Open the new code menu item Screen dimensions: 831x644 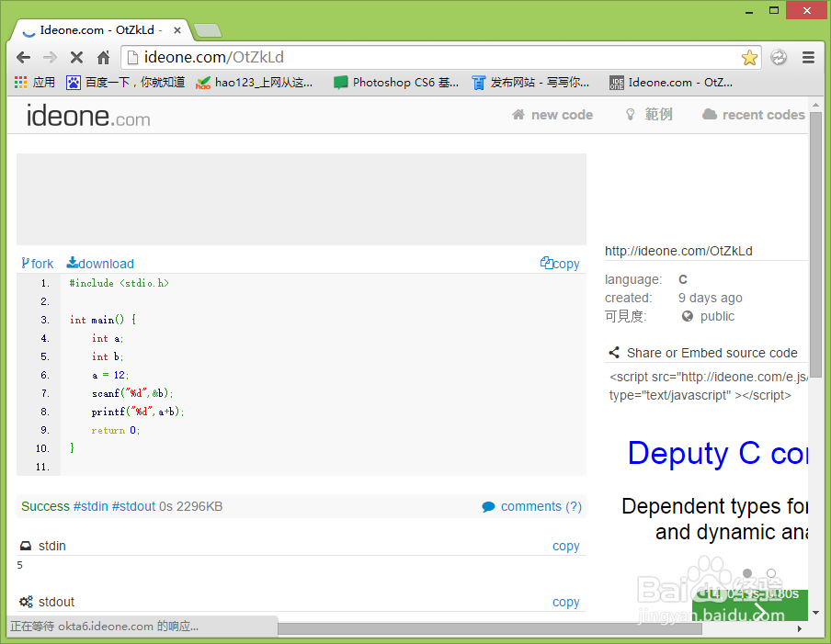552,115
